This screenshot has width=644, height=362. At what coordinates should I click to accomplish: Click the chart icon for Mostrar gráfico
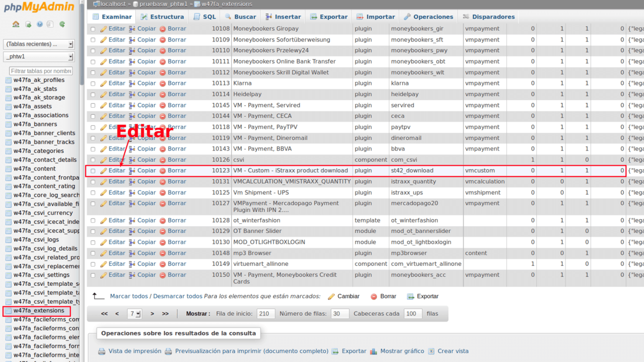[374, 351]
